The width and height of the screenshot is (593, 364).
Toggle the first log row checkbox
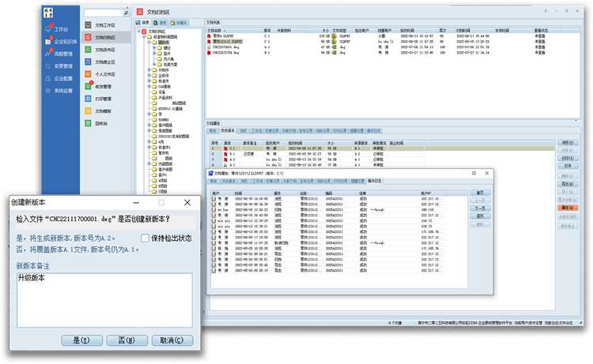214,198
